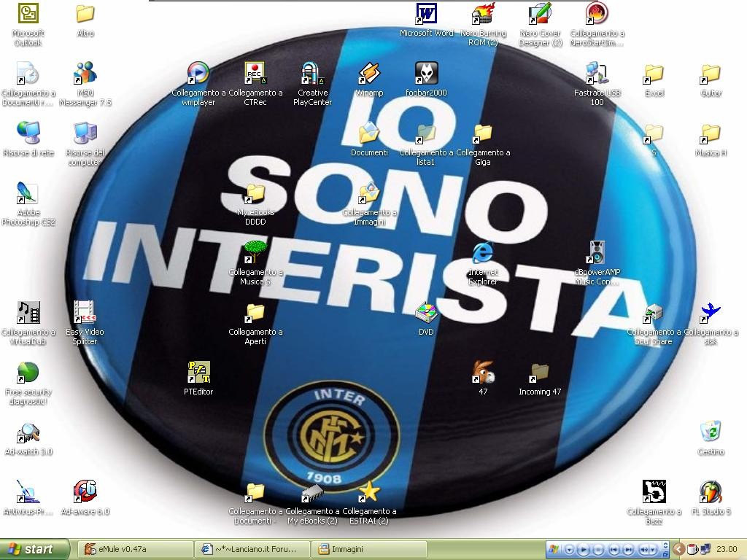
Task: Stop playback in taskbar media player
Action: pyautogui.click(x=599, y=550)
